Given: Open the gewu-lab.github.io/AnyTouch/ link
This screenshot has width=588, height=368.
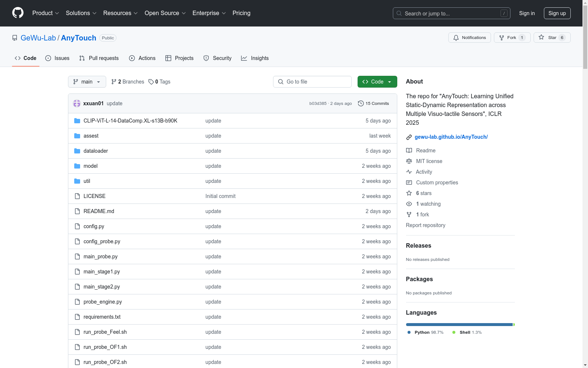Looking at the screenshot, I should point(451,137).
